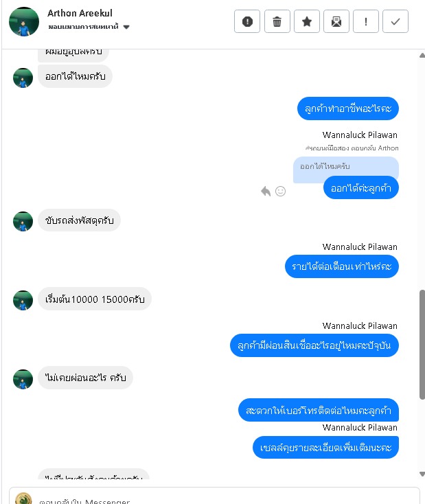Click scroll down arrow on chat scrollbar
Viewport: 425px width, 504px height.
pyautogui.click(x=422, y=474)
